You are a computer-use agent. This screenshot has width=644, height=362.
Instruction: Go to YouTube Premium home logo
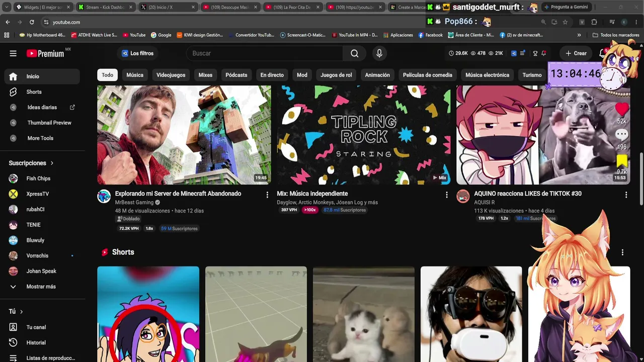click(x=45, y=53)
